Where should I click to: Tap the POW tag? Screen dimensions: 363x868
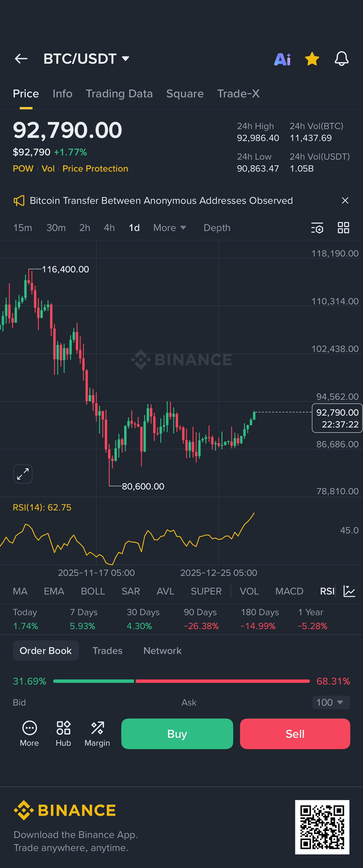[23, 169]
